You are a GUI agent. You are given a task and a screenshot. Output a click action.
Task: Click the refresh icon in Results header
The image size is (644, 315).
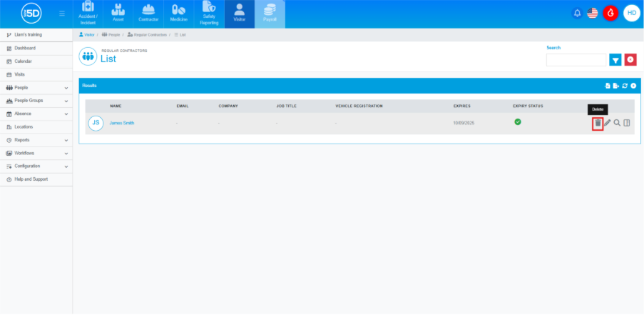point(625,86)
